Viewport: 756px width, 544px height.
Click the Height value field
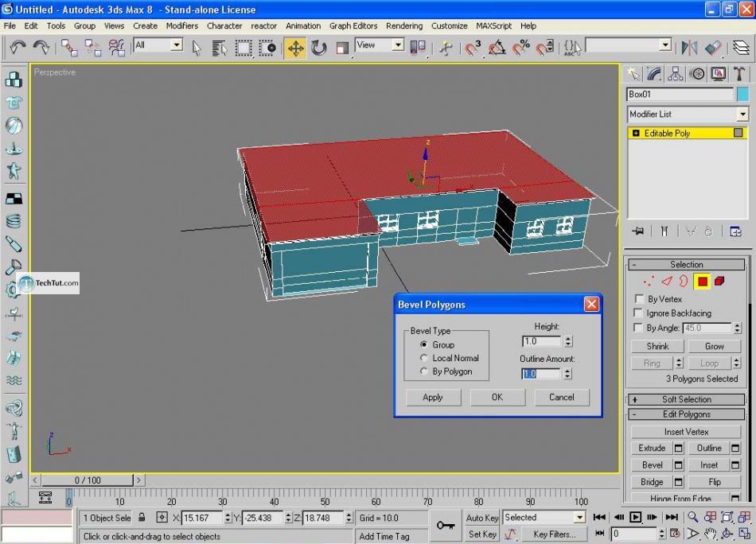pyautogui.click(x=541, y=341)
